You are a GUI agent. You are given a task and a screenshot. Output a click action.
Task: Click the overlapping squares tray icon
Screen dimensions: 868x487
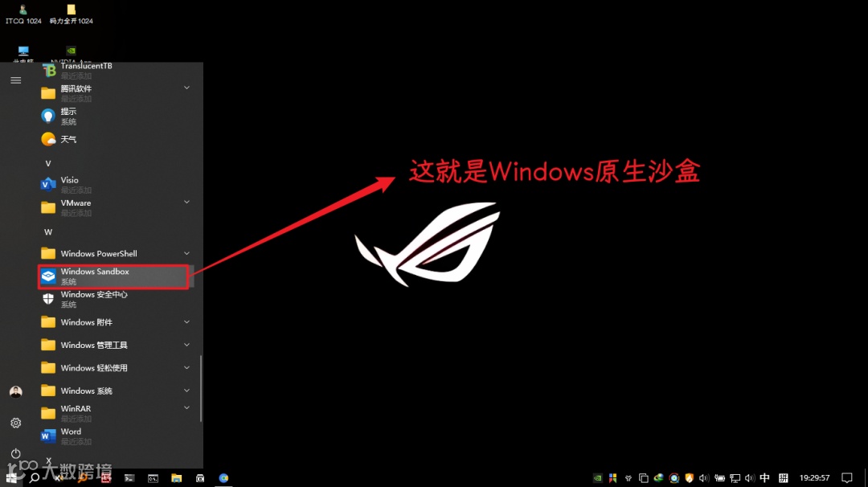(643, 477)
